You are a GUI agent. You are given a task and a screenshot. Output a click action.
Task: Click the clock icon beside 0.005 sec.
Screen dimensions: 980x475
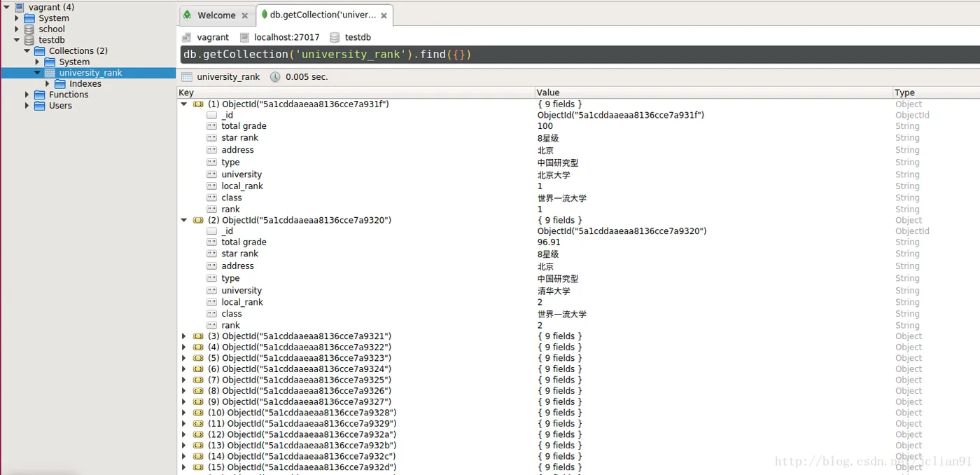point(275,77)
